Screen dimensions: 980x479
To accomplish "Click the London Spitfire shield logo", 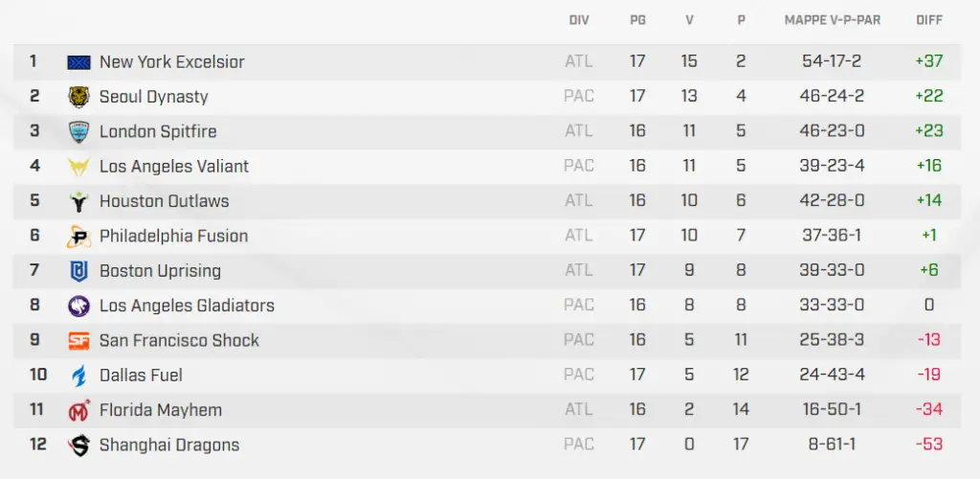I will point(78,131).
